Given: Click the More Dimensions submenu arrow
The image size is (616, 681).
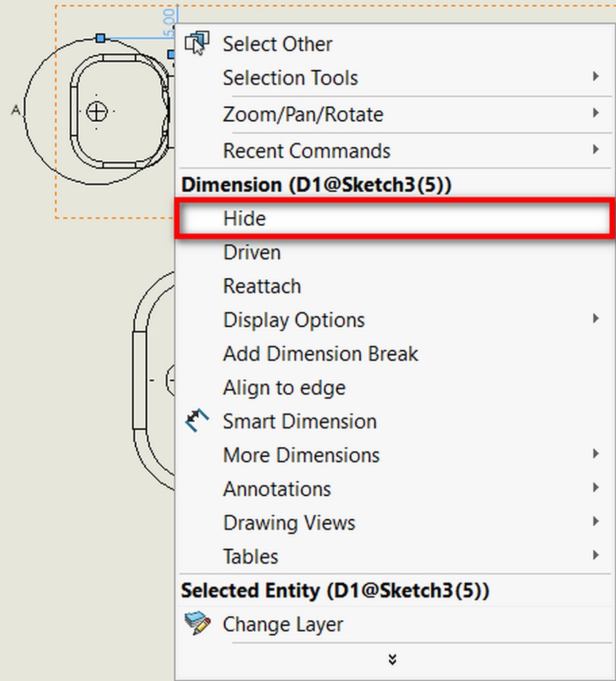Looking at the screenshot, I should click(595, 454).
